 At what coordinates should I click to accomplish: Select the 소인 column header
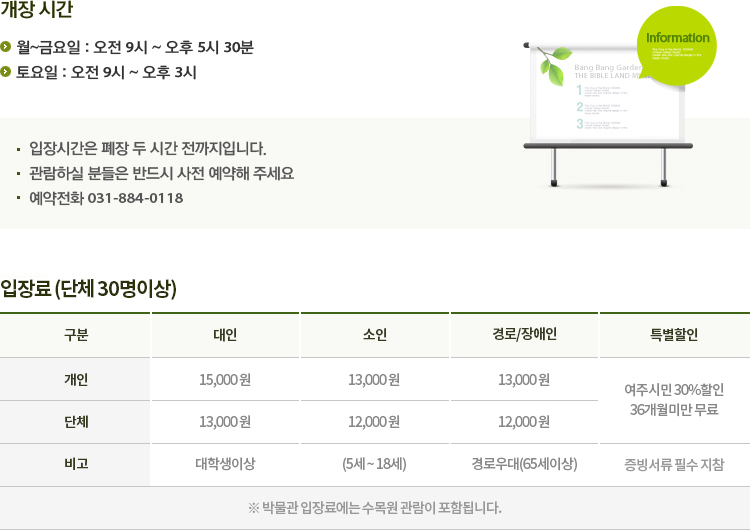375,335
